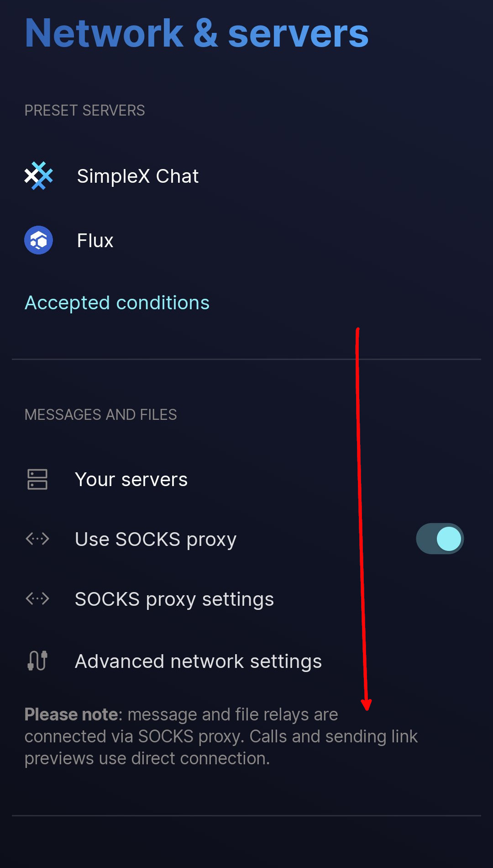Open Advanced network settings
The height and width of the screenshot is (868, 493).
[x=198, y=662]
